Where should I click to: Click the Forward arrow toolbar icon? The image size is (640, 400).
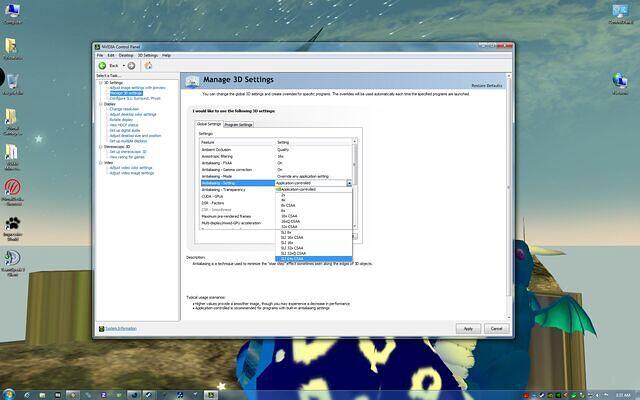click(131, 65)
